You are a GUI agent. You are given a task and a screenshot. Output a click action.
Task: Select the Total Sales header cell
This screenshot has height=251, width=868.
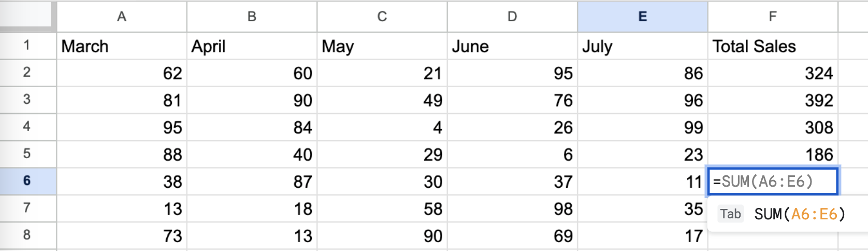coord(773,46)
